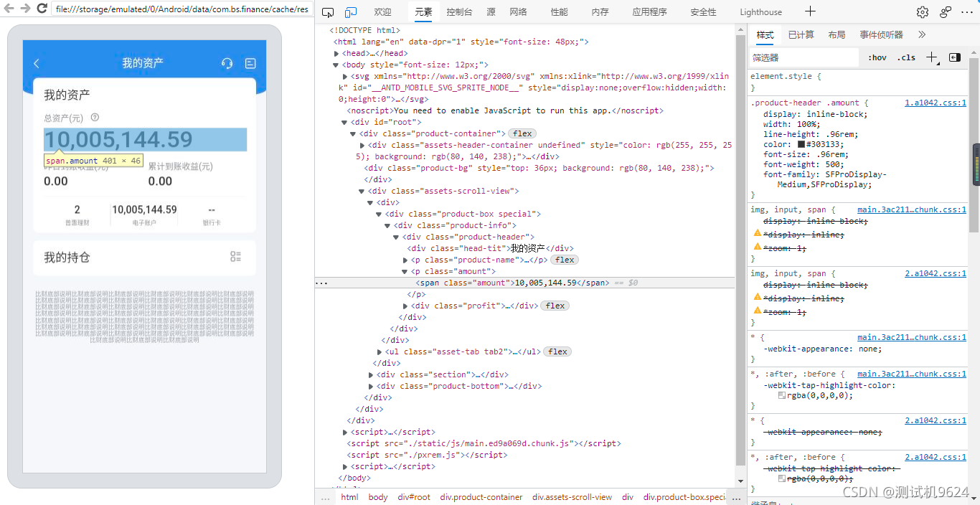Open the 应用程序 tab
This screenshot has width=980, height=505.
coord(650,12)
